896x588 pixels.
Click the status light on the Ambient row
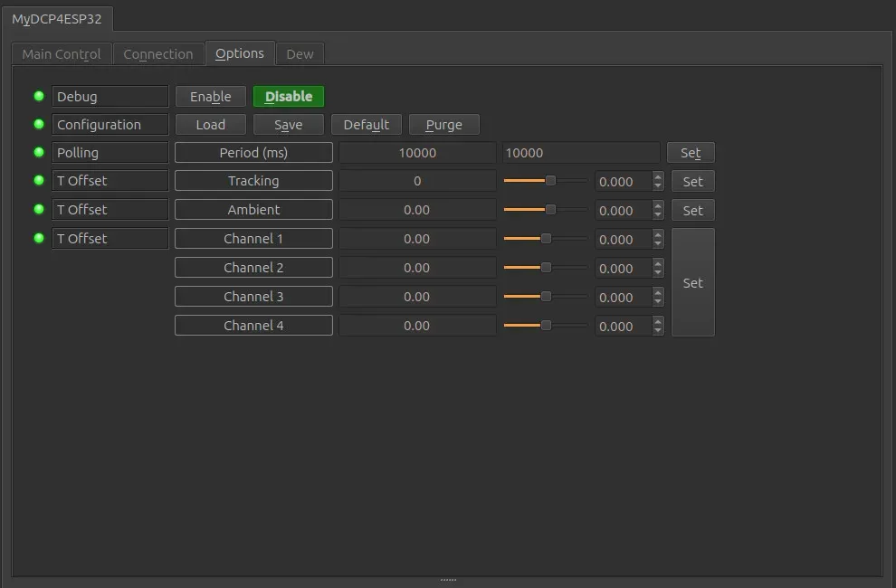[39, 209]
